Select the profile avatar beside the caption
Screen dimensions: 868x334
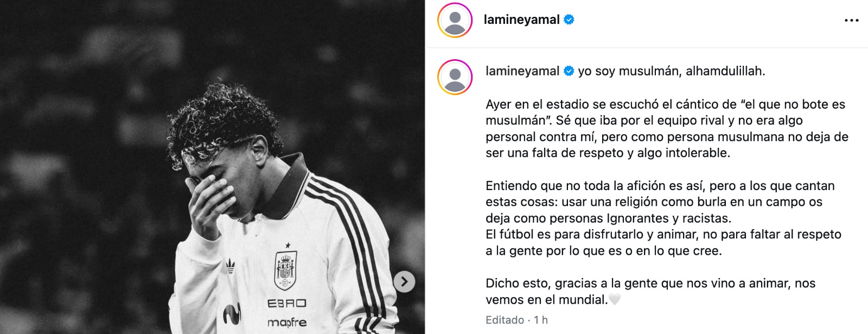point(455,77)
